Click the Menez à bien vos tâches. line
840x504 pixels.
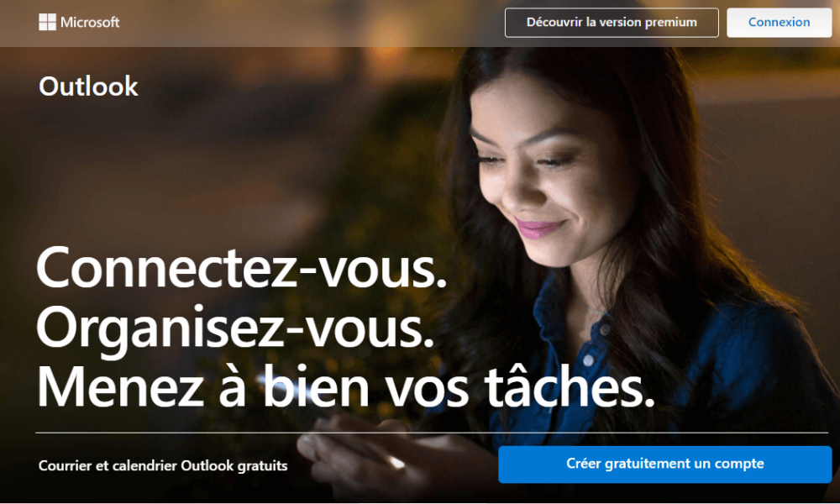tap(346, 386)
